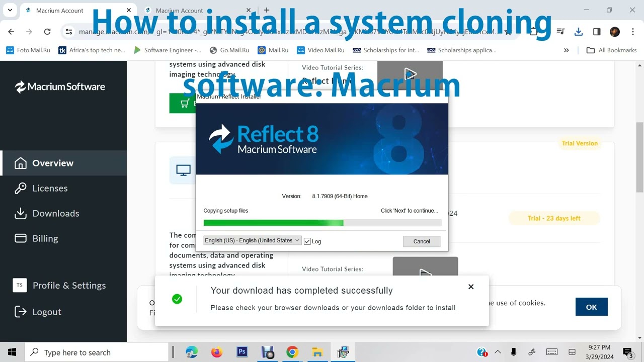
Task: Click the installer progress bar
Action: click(322, 223)
